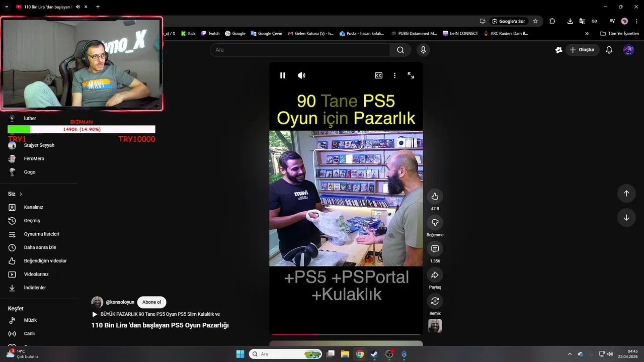Open the konsoloyun channel avatar

[x=97, y=302]
